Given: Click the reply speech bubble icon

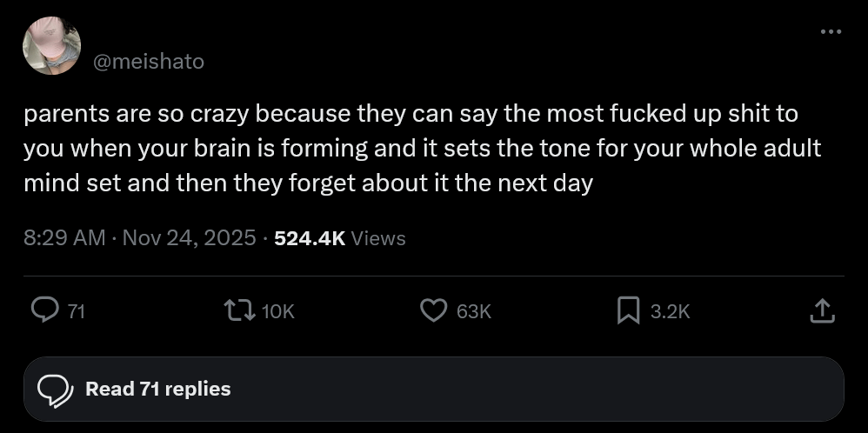Looking at the screenshot, I should point(44,310).
